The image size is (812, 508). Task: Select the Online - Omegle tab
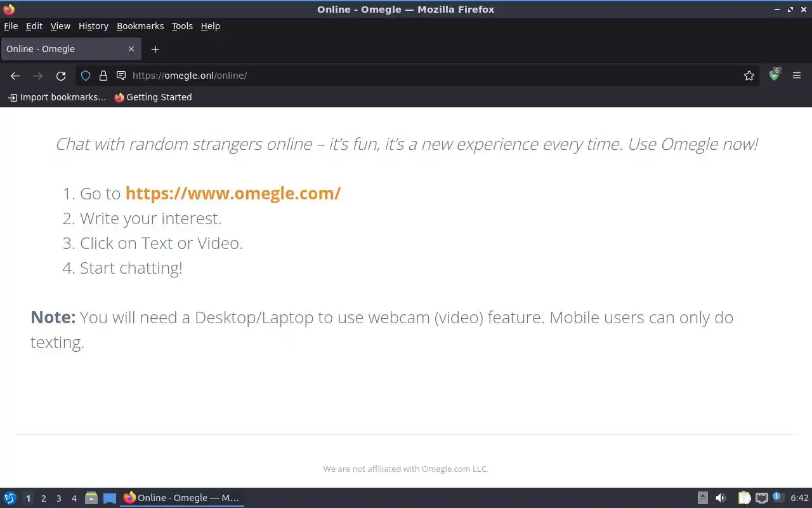[70, 49]
